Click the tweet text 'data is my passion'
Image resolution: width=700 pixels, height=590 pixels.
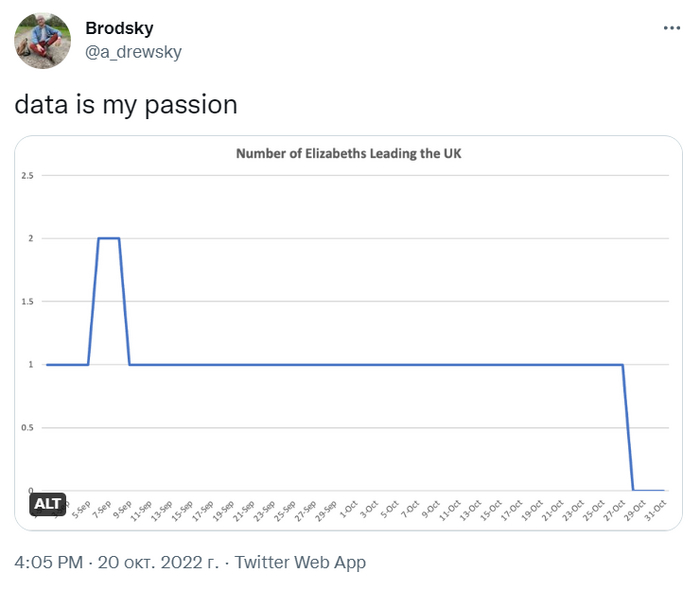pos(125,104)
